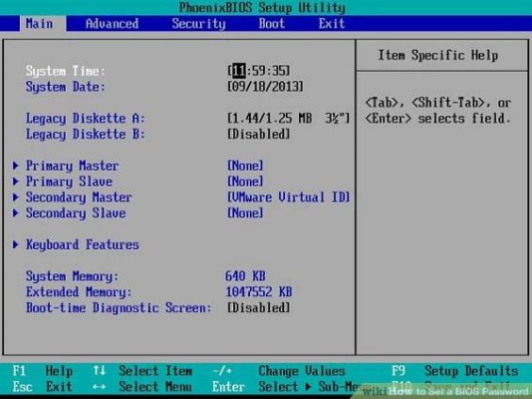Click the Secondary Master arrow icon

(x=16, y=197)
